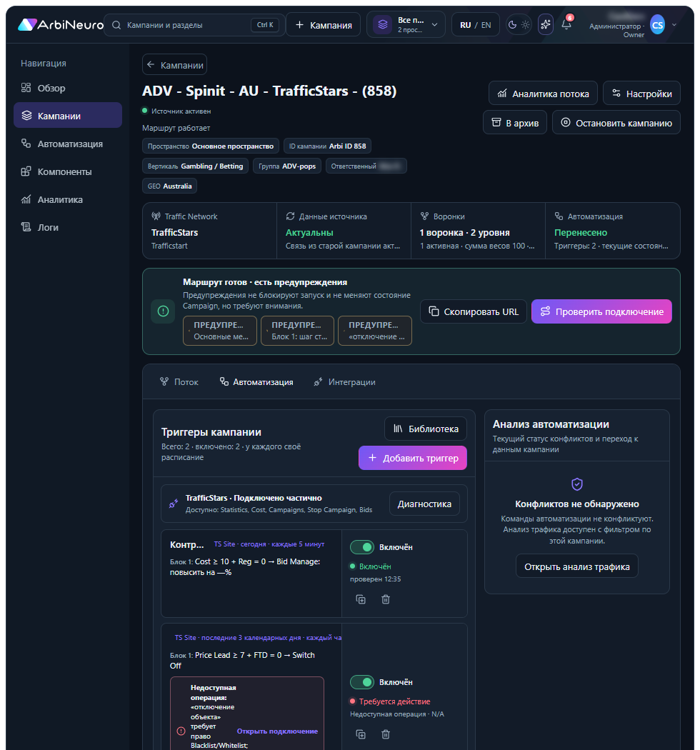Open Аналитика in the sidebar
This screenshot has height=750, width=700.
coord(68,199)
